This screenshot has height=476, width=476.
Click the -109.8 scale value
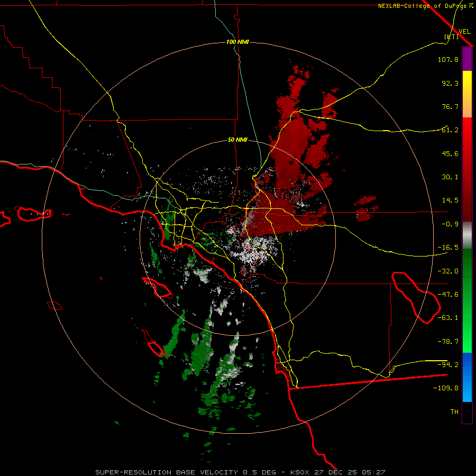point(446,388)
